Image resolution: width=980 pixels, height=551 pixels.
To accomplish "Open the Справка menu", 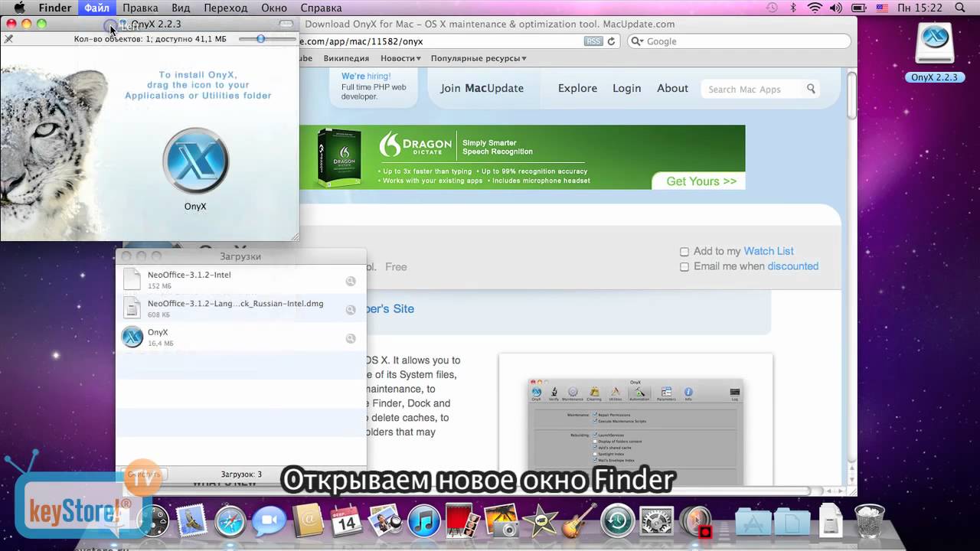I will (321, 8).
